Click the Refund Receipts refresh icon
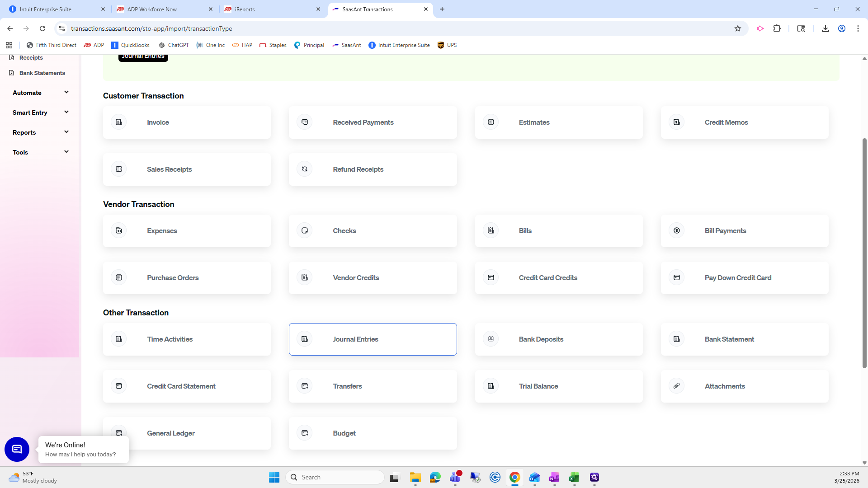Viewport: 868px width, 488px height. [305, 169]
